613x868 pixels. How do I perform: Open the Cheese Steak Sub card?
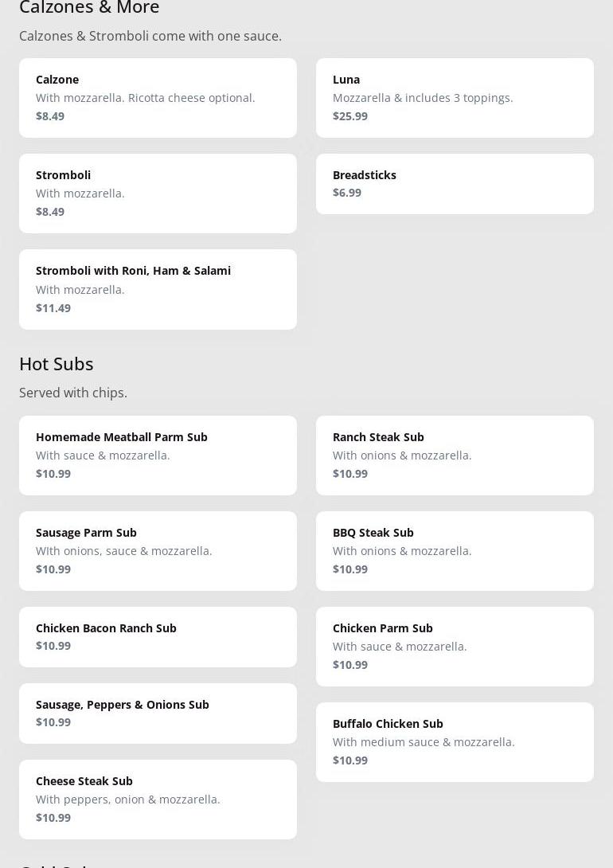tap(158, 800)
